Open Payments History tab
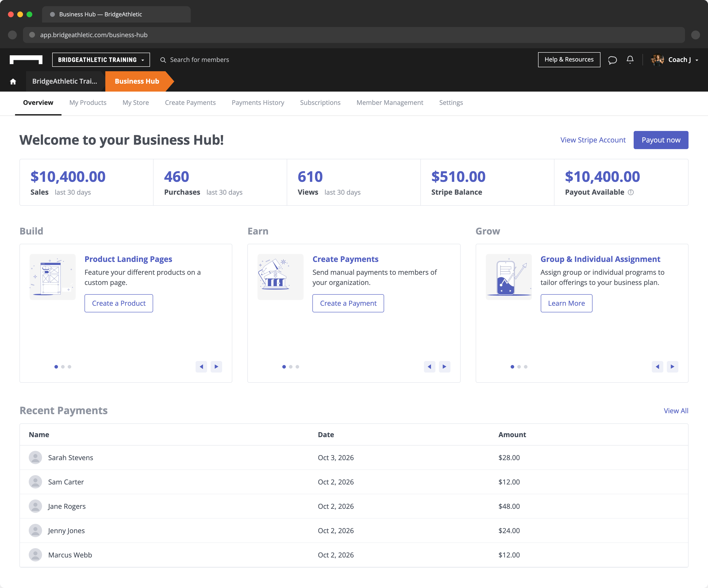Image resolution: width=708 pixels, height=588 pixels. [x=258, y=102]
